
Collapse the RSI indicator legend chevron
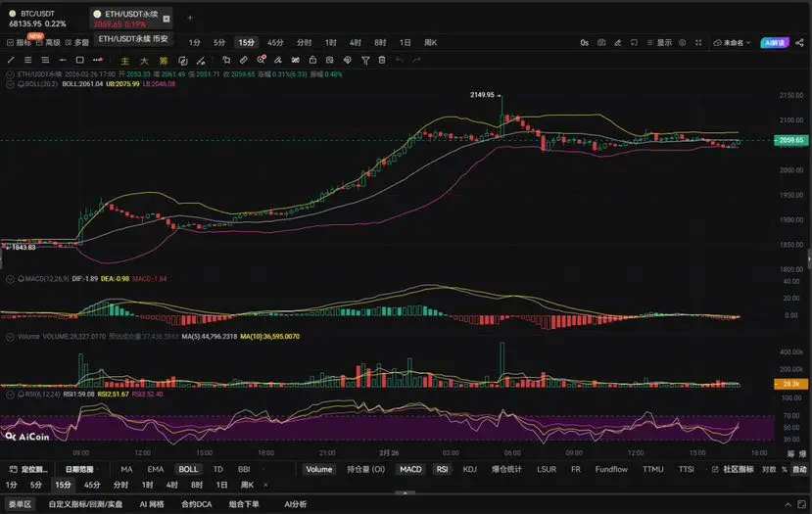pyautogui.click(x=10, y=394)
